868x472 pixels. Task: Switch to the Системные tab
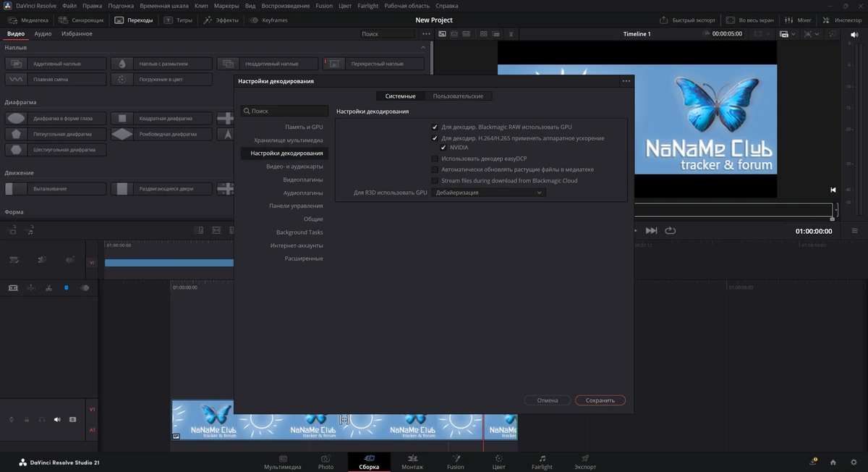(400, 96)
